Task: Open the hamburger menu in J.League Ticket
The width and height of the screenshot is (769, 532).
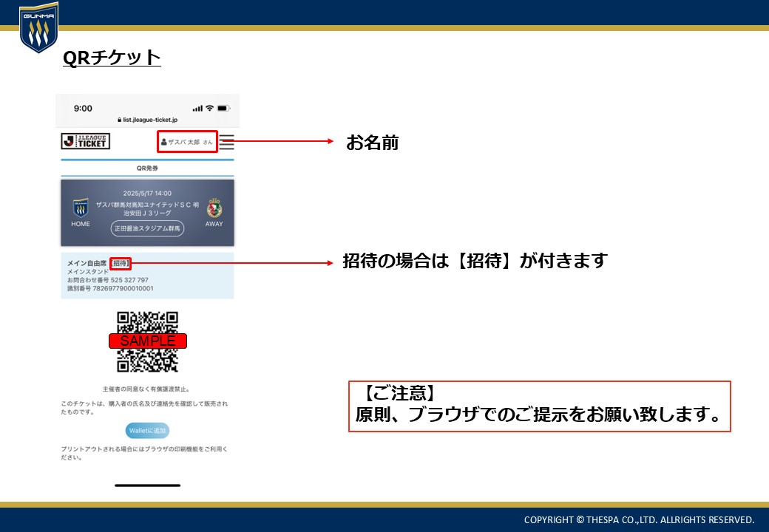Action: click(x=227, y=142)
